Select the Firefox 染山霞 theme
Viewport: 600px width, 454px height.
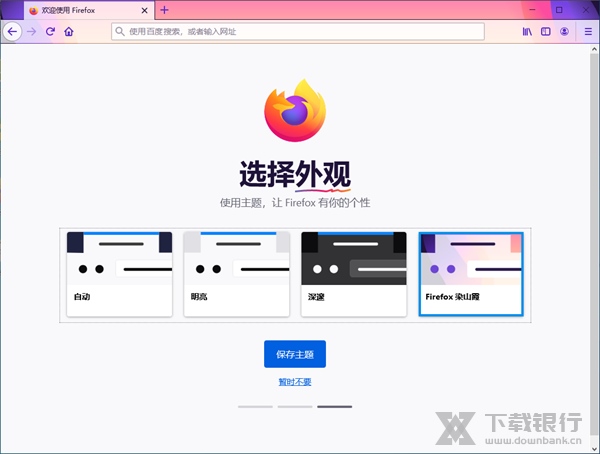[471, 274]
